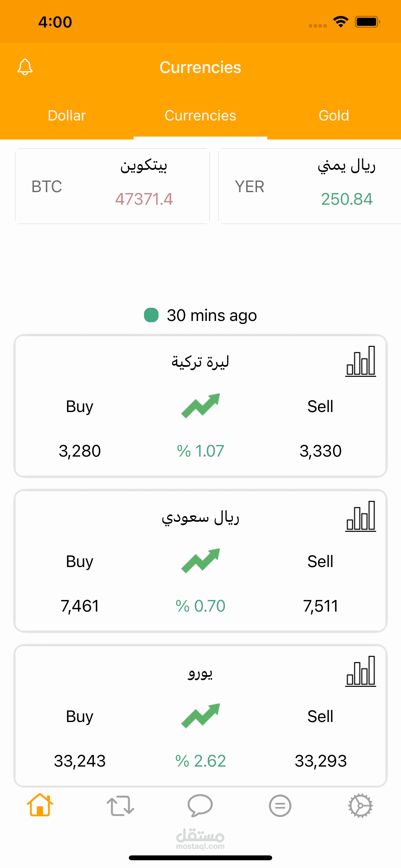The width and height of the screenshot is (401, 868).
Task: Select the Currencies tab
Action: pyautogui.click(x=200, y=116)
